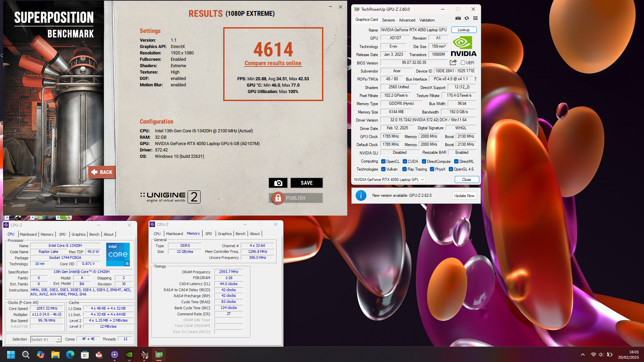Image resolution: width=644 pixels, height=362 pixels.
Task: Click the orange bowl app icon in taskbar
Action: (x=99, y=355)
